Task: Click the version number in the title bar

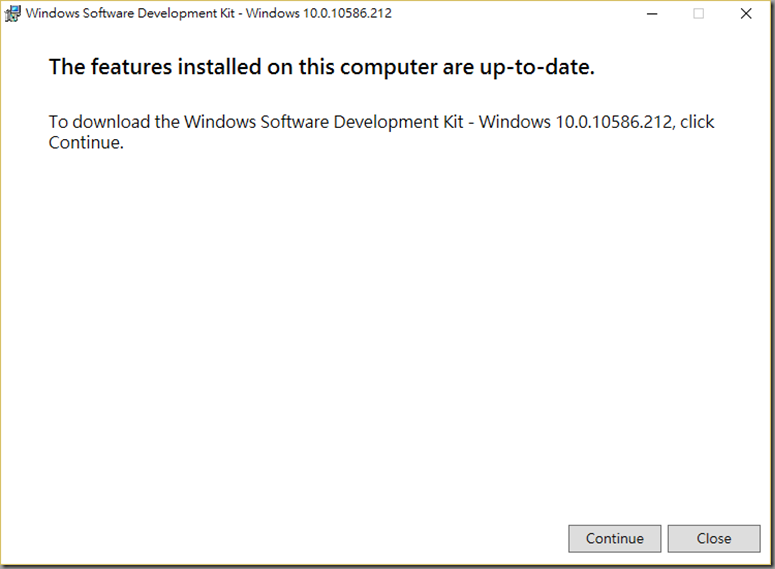Action: [x=347, y=13]
